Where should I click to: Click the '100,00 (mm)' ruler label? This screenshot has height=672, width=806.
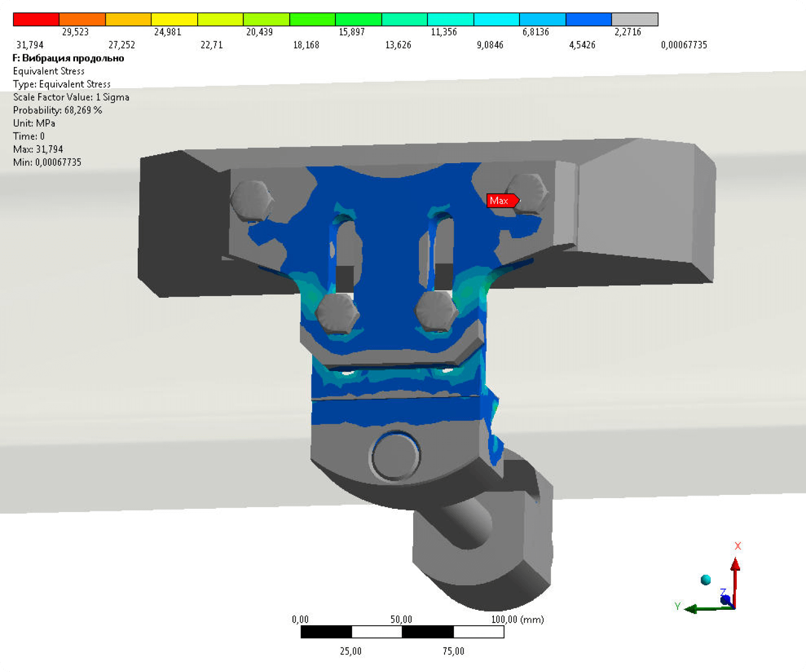(x=517, y=619)
